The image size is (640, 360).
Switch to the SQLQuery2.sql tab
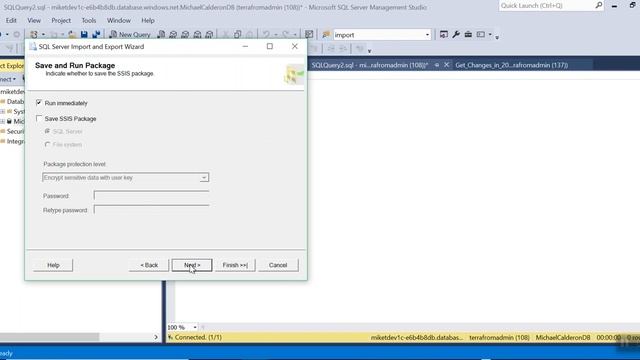[369, 65]
